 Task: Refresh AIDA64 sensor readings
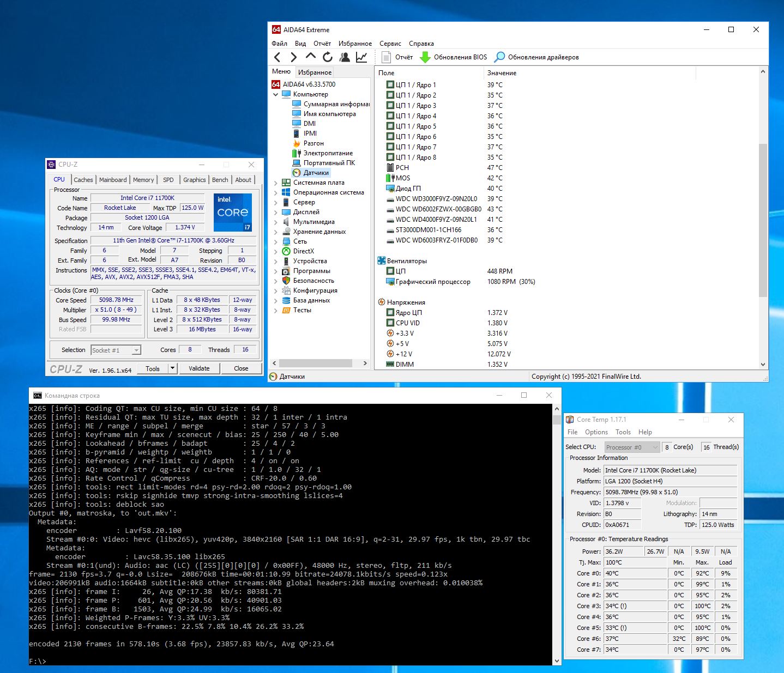click(327, 57)
